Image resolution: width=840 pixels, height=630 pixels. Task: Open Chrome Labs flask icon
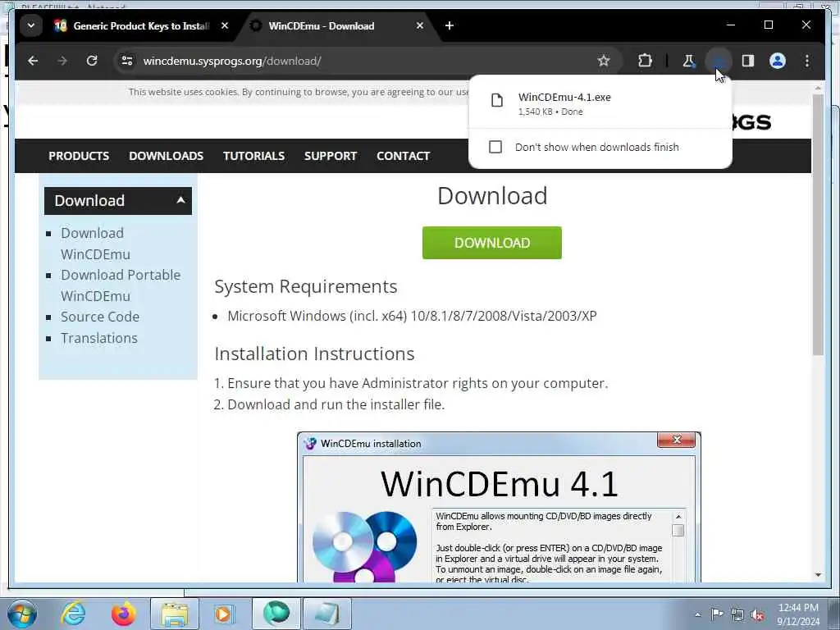click(x=689, y=61)
